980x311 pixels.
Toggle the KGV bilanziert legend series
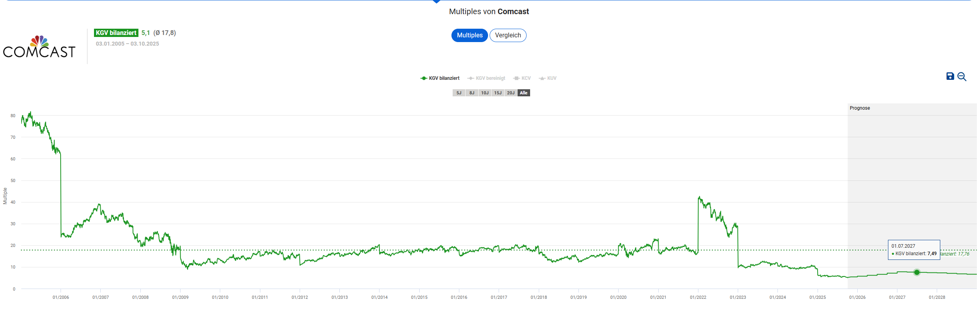click(440, 78)
